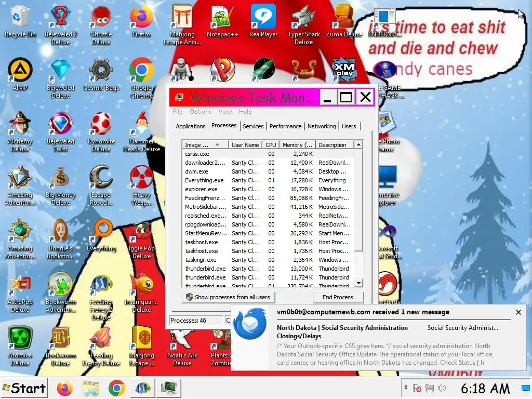Sort processes by Memory column
This screenshot has height=399, width=532.
click(x=297, y=145)
